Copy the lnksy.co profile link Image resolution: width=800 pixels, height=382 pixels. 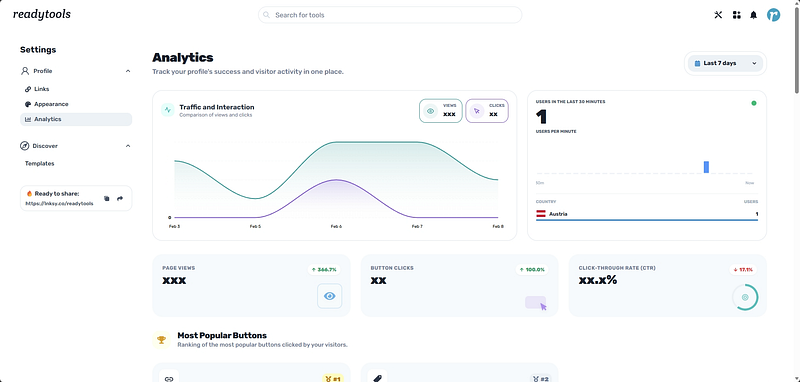point(107,198)
